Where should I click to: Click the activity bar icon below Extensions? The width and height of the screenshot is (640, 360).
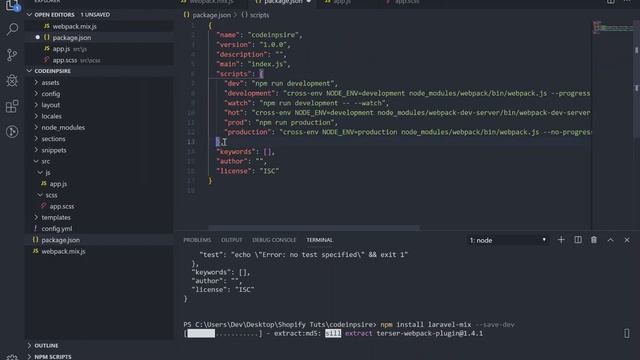pos(12,131)
